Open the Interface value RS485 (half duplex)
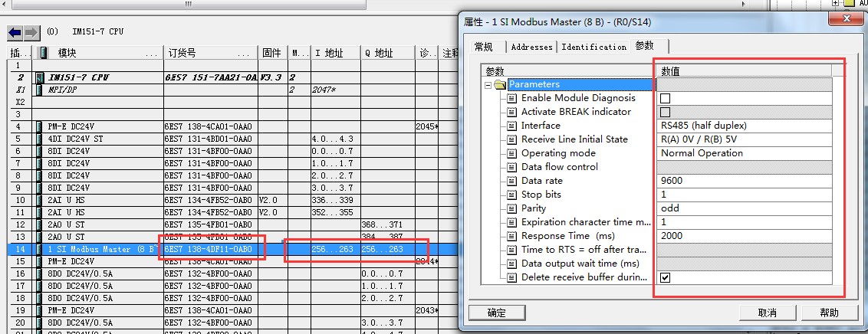The image size is (868, 334). pos(744,126)
